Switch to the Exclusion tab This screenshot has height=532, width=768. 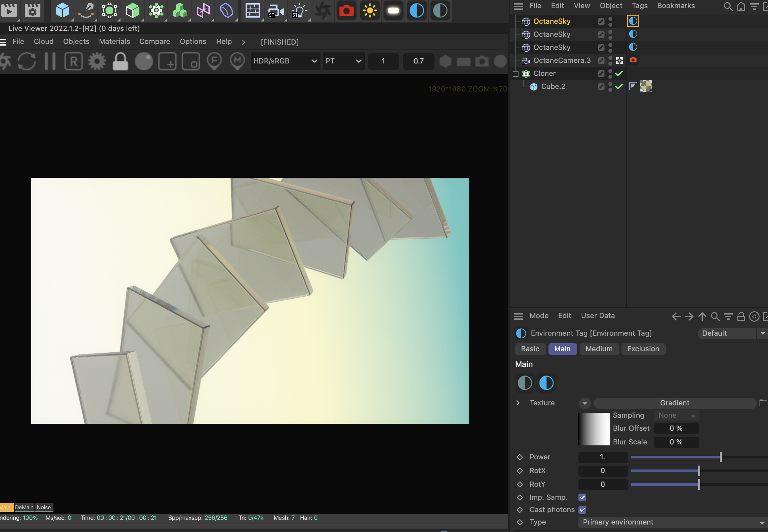click(x=643, y=349)
